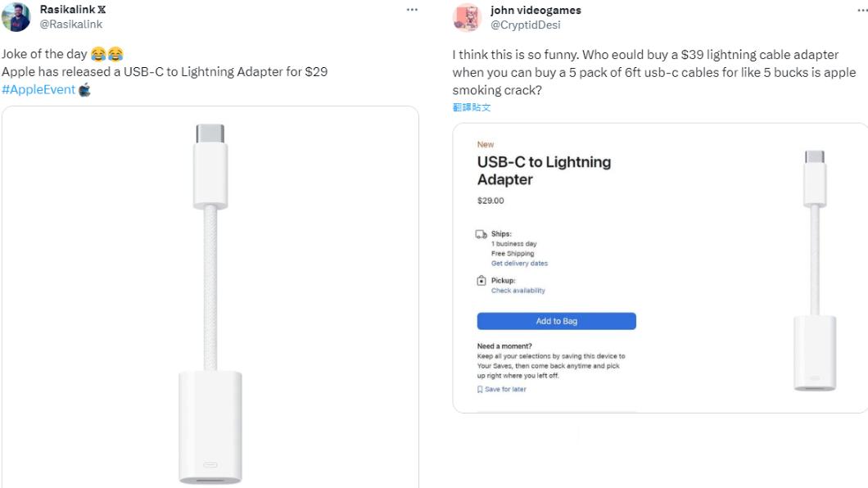
Task: Click the Ships shipping icon on the Apple card
Action: click(480, 233)
